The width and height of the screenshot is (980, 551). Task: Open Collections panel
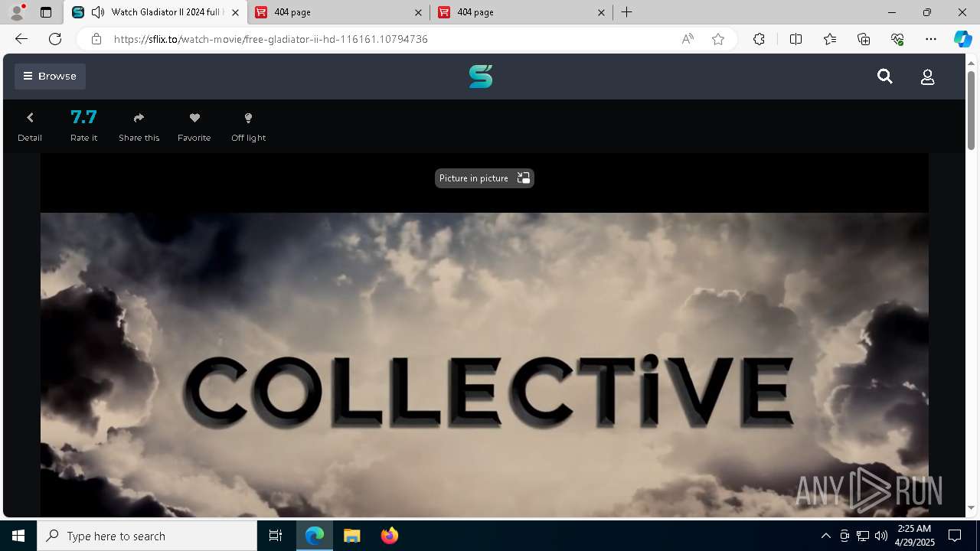(864, 39)
